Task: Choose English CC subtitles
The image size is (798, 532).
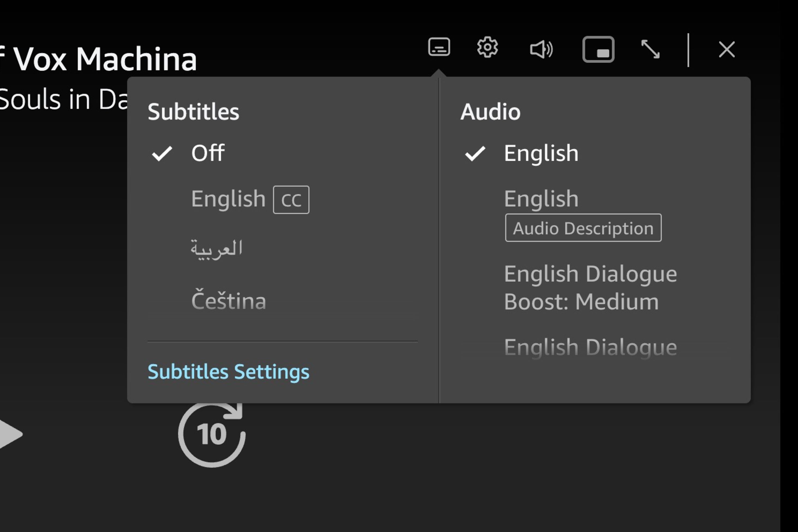Action: click(x=250, y=199)
